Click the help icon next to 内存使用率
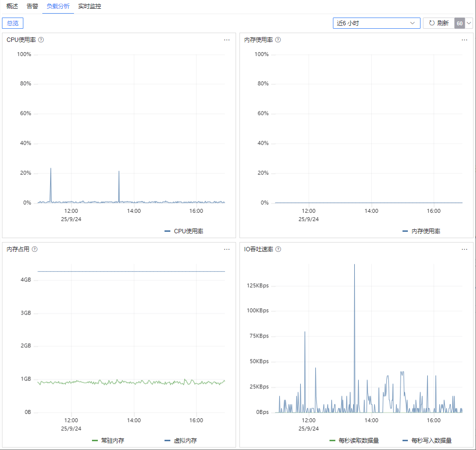The height and width of the screenshot is (450, 476). [278, 40]
